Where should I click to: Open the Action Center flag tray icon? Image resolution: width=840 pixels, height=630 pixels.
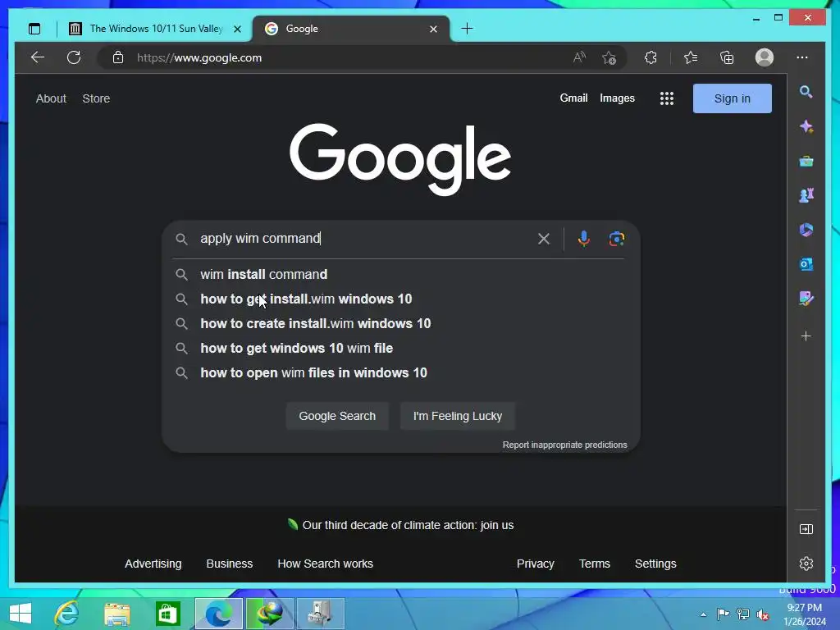coord(723,614)
